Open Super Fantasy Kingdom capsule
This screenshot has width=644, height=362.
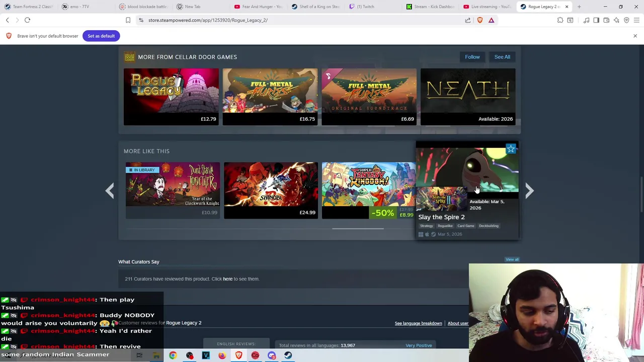click(x=369, y=190)
